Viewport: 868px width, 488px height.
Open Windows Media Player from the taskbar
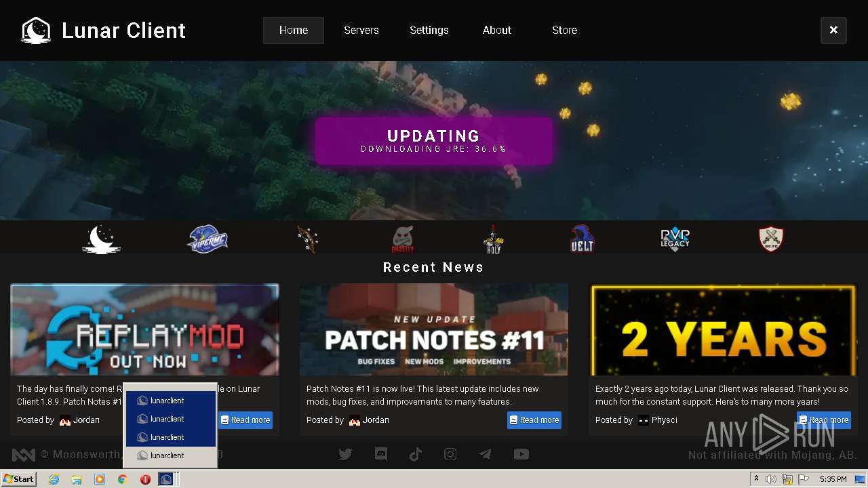[100, 479]
